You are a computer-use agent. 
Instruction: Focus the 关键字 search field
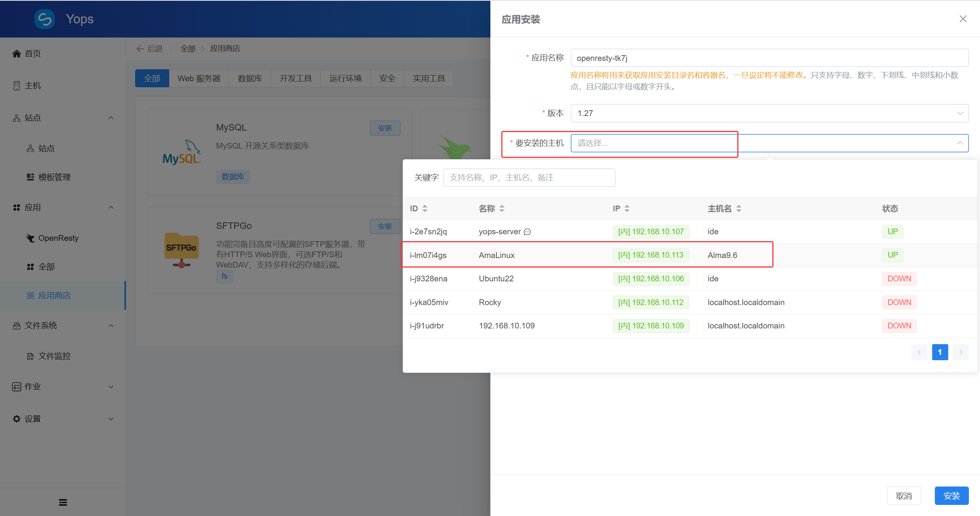(529, 178)
